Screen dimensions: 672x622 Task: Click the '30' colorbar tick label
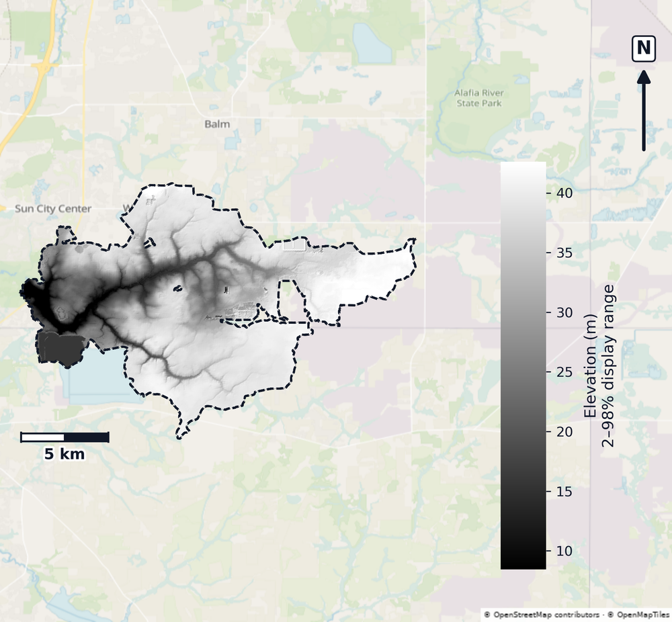[x=564, y=313]
